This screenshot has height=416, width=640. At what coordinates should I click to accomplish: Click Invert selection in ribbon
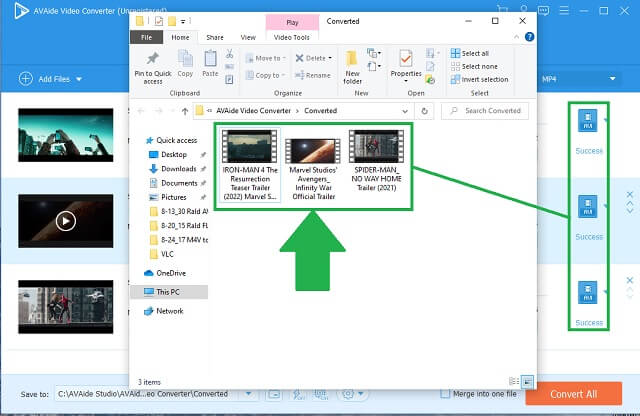coord(479,79)
